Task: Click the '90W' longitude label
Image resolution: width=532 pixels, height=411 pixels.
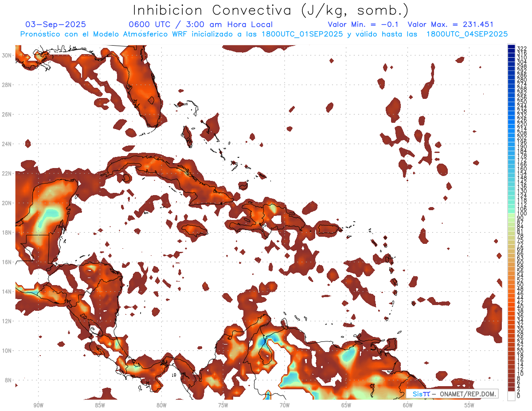Action: click(39, 405)
